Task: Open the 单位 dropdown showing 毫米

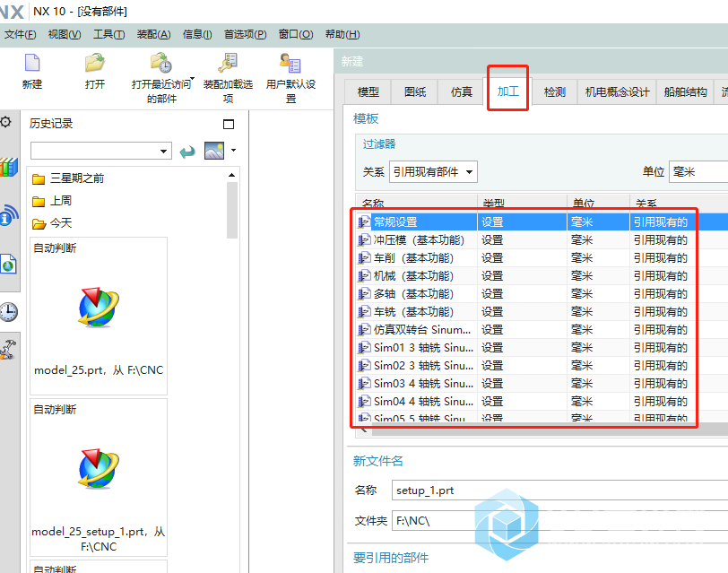Action: pos(698,172)
